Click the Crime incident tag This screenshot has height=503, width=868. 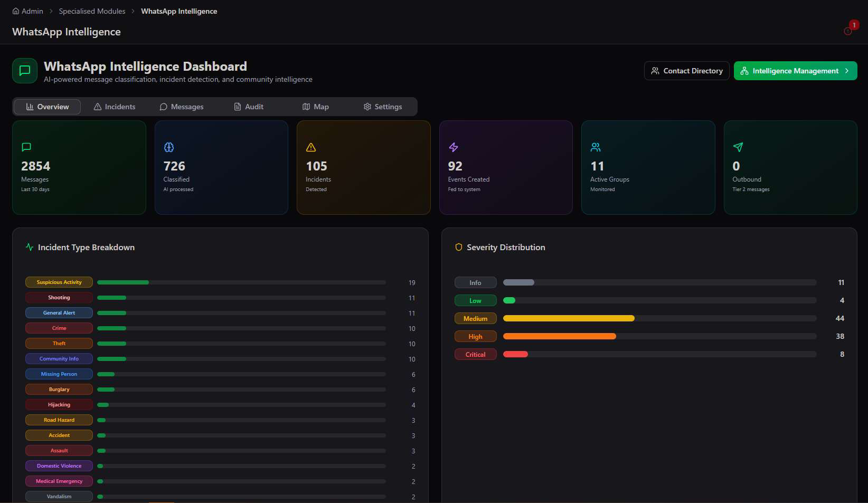point(59,328)
